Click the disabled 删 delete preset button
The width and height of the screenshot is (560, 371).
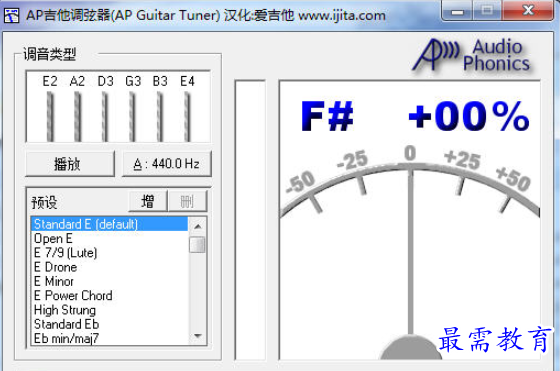tap(188, 201)
